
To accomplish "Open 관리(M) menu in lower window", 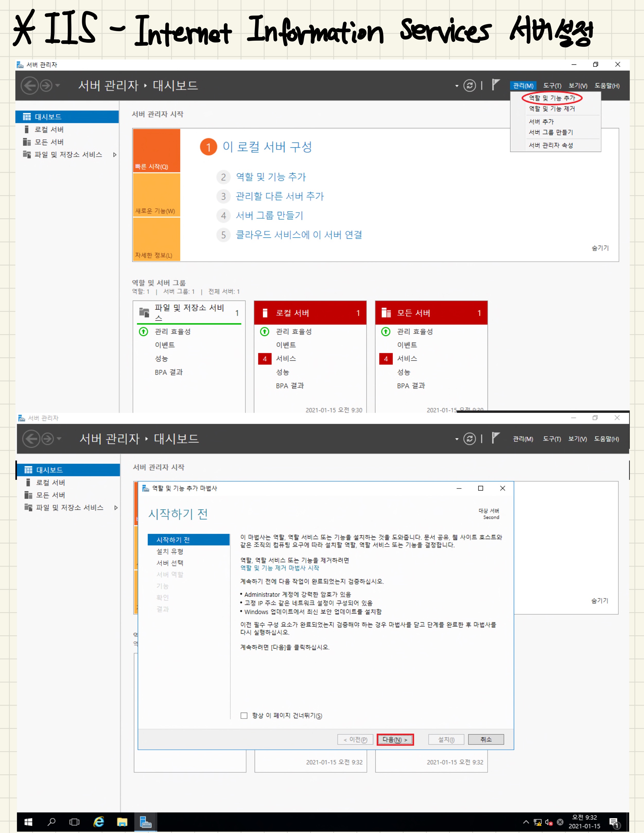I will (x=523, y=439).
